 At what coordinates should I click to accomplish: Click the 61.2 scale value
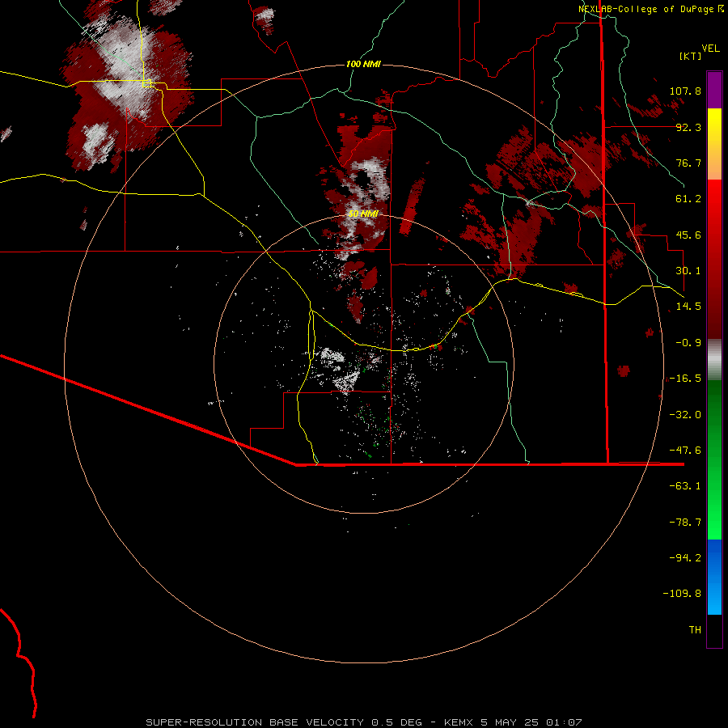[x=688, y=199]
